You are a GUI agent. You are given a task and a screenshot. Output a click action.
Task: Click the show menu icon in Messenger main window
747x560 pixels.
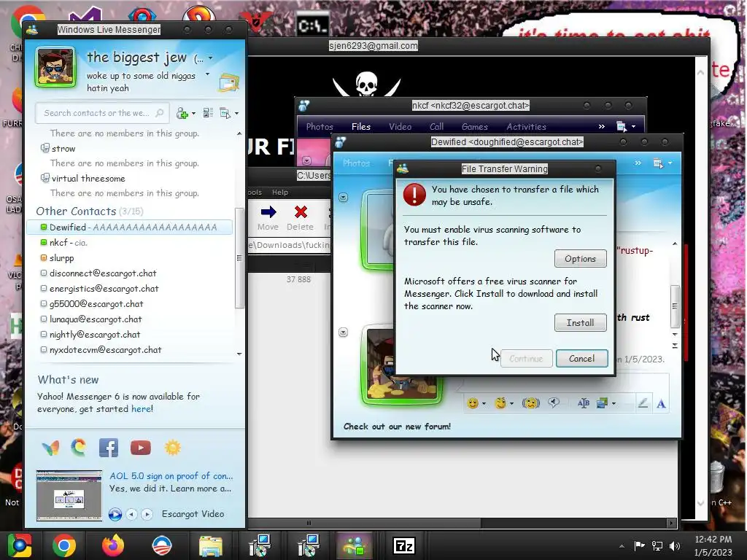pos(225,113)
